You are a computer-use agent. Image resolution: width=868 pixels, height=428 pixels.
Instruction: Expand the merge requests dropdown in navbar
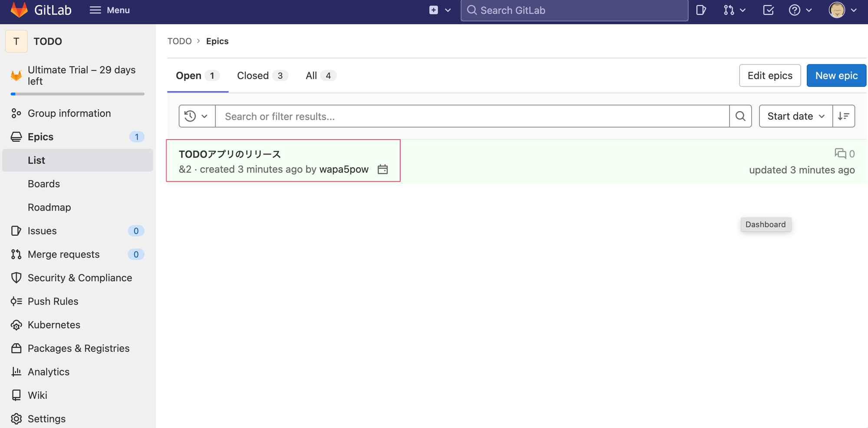tap(734, 10)
